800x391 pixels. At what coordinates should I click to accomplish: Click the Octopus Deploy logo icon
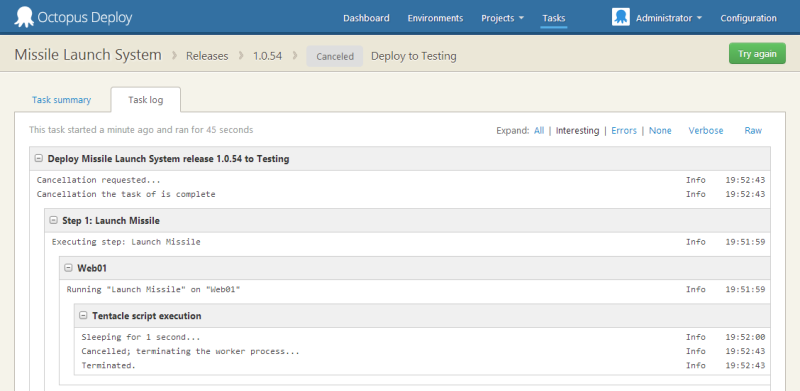click(23, 17)
